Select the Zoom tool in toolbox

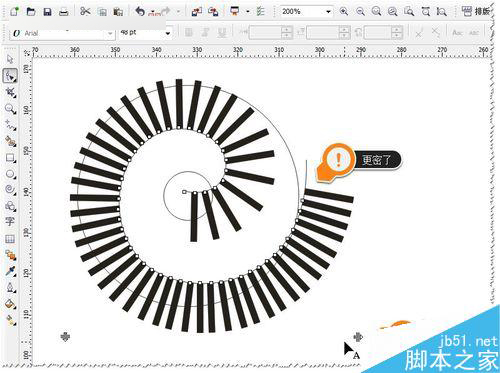(10, 109)
